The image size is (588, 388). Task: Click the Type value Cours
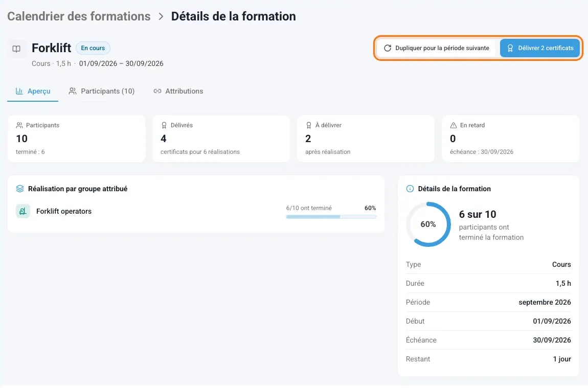[561, 264]
